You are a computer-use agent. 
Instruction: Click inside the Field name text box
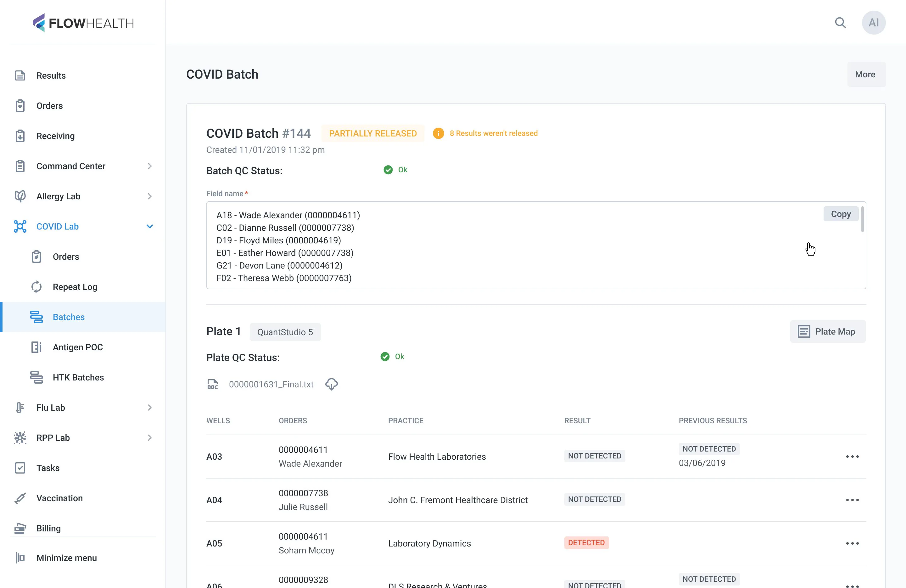(536, 246)
